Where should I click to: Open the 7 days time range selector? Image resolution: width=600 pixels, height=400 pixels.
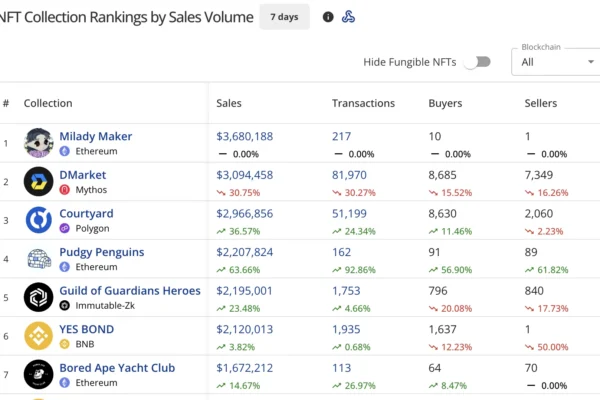(284, 17)
